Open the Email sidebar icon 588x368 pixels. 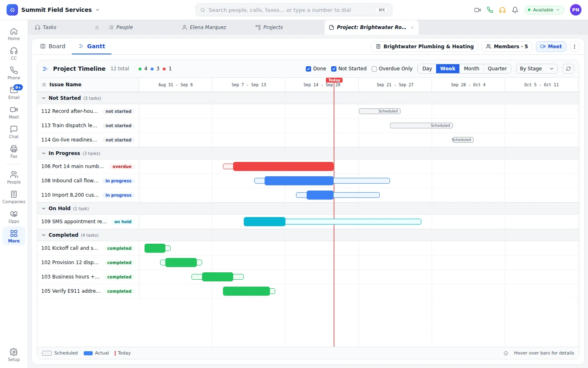(x=14, y=93)
